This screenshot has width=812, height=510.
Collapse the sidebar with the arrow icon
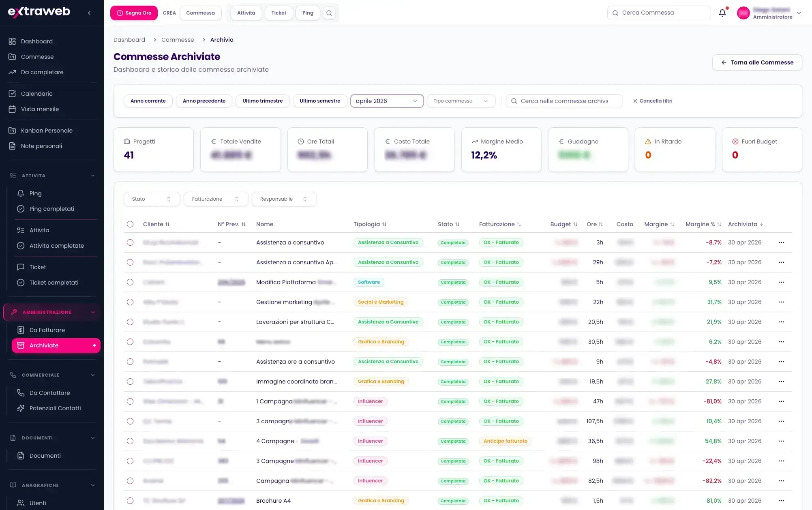pos(89,13)
